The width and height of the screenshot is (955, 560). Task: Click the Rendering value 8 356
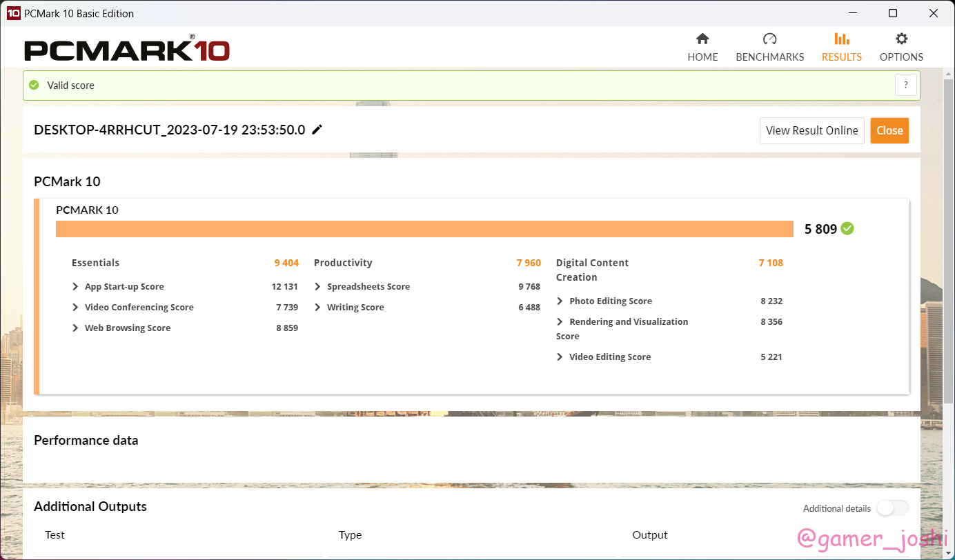click(x=771, y=322)
